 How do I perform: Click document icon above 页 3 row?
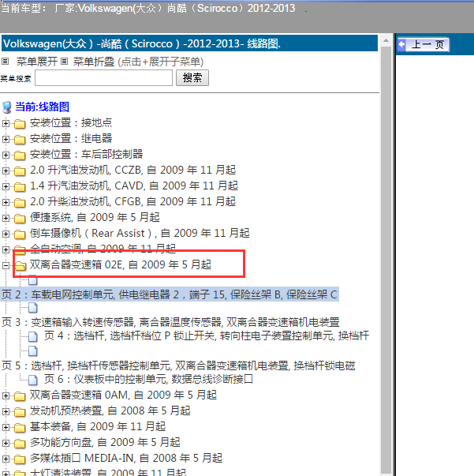(x=33, y=308)
